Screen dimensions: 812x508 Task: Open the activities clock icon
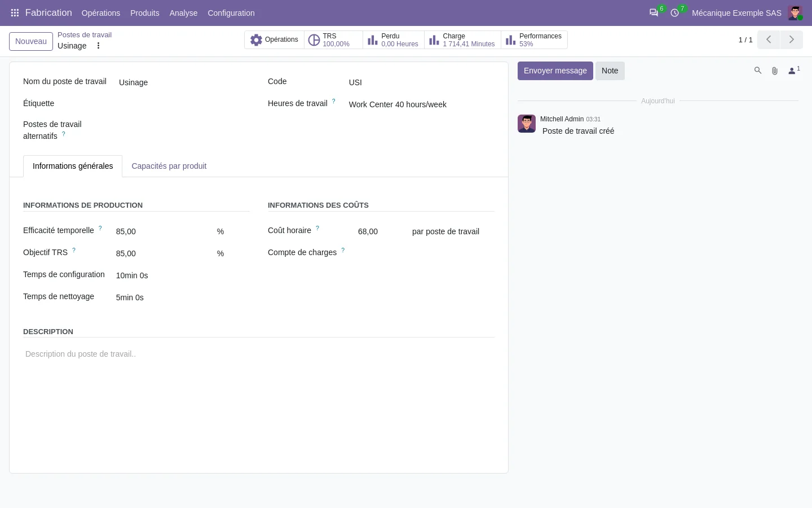point(674,12)
